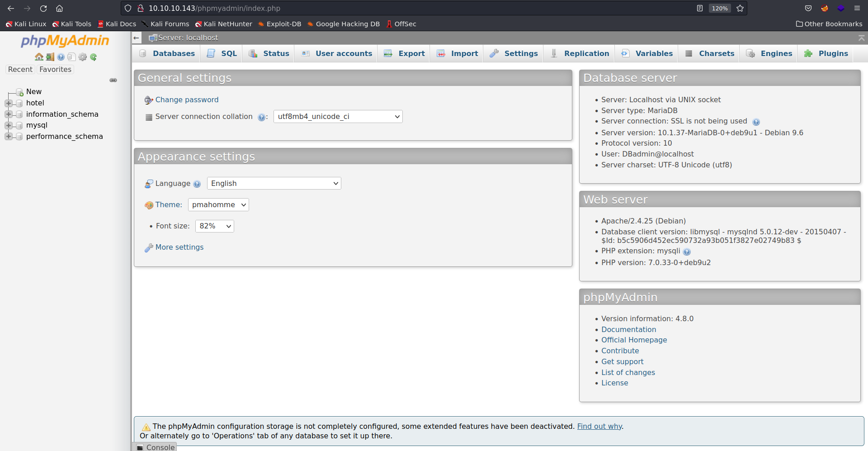Image resolution: width=868 pixels, height=451 pixels.
Task: Open the Console bar at bottom
Action: point(155,447)
